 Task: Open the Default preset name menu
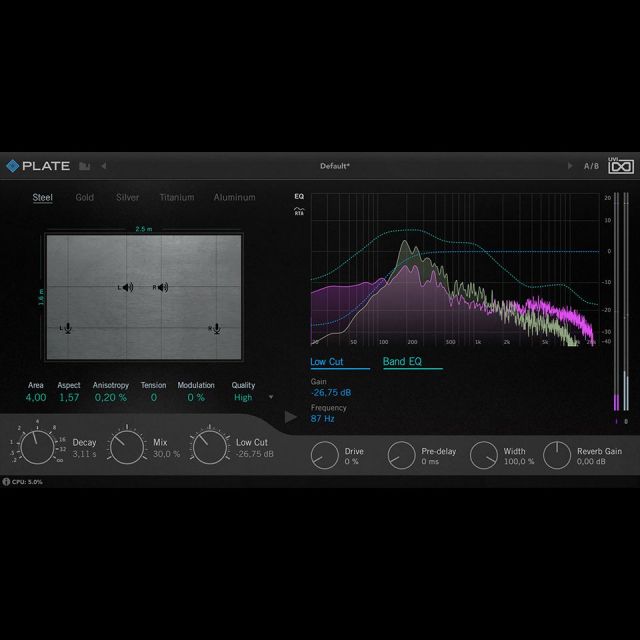335,166
